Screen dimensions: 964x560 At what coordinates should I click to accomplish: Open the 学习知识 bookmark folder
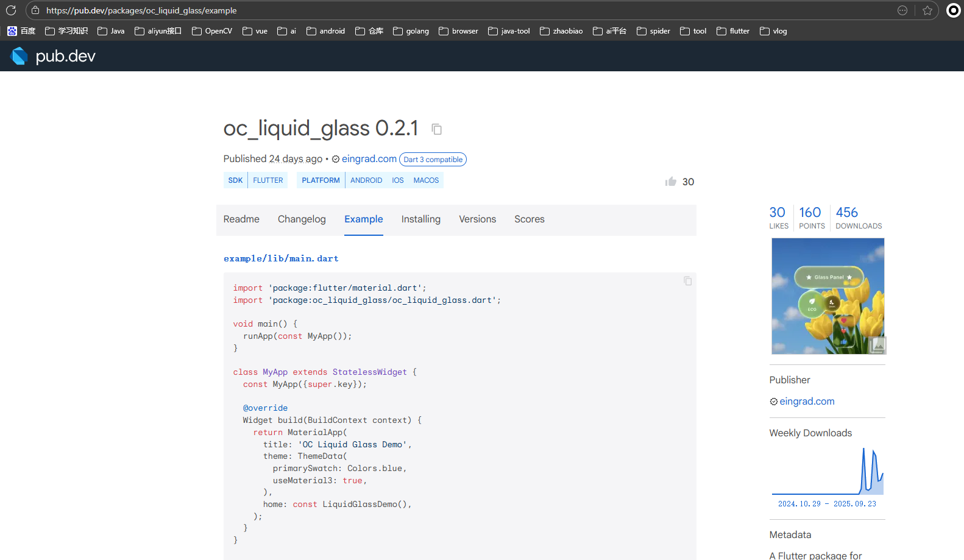(66, 31)
